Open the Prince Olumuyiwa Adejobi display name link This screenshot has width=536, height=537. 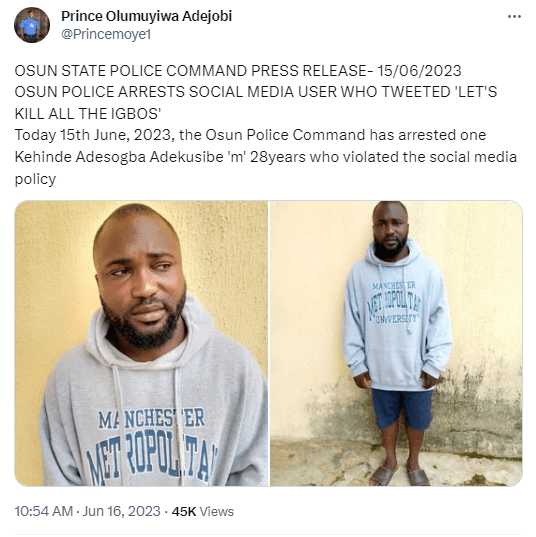click(x=147, y=16)
